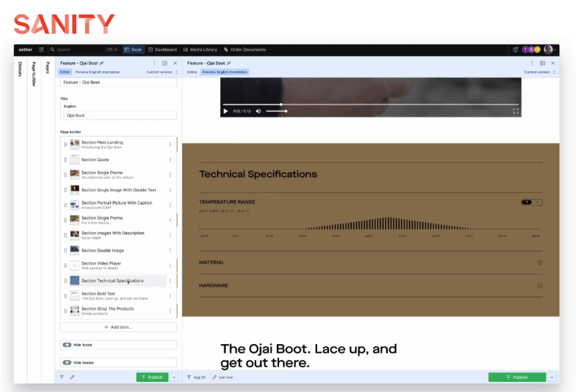576x392 pixels.
Task: Click the package icon in top bar
Action: (x=515, y=49)
